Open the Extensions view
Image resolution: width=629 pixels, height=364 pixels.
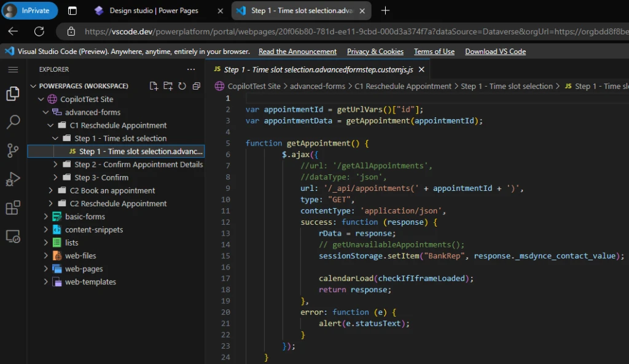(x=13, y=207)
